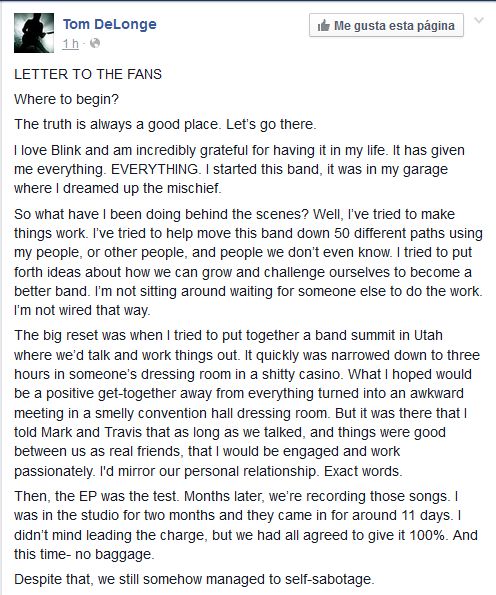Click the capitalized word 'EVERYTHING.'

(x=155, y=169)
